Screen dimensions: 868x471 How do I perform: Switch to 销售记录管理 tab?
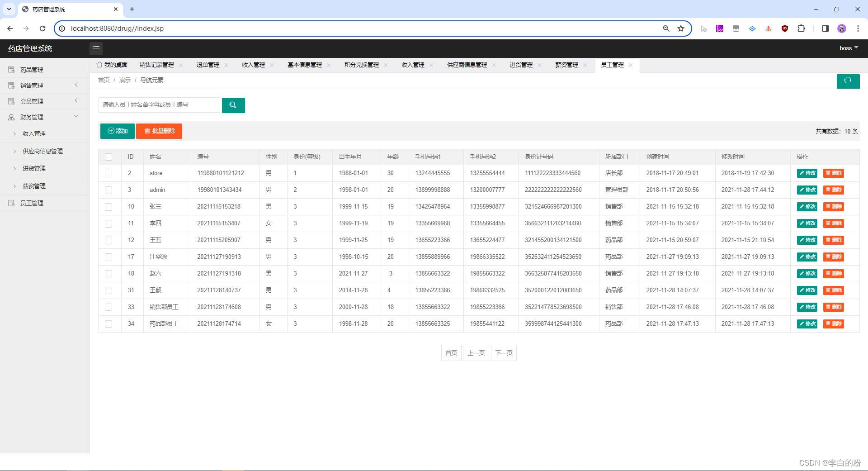[x=157, y=65]
